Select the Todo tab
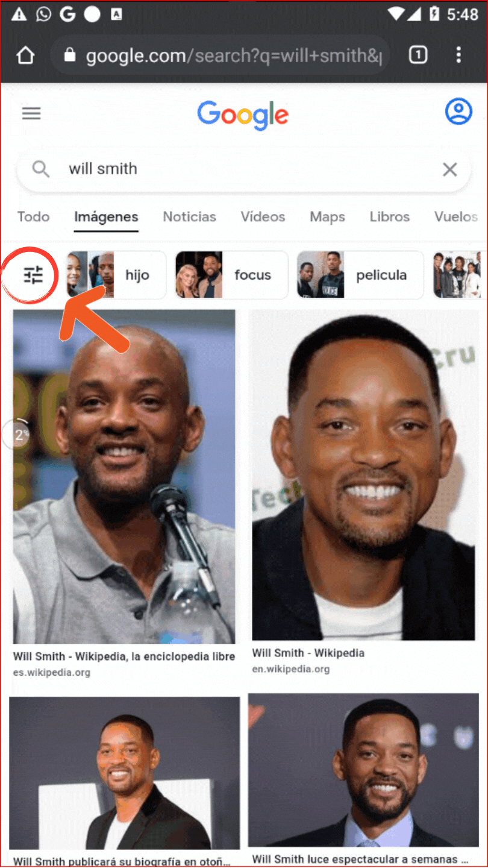This screenshot has width=488, height=868. (x=33, y=216)
